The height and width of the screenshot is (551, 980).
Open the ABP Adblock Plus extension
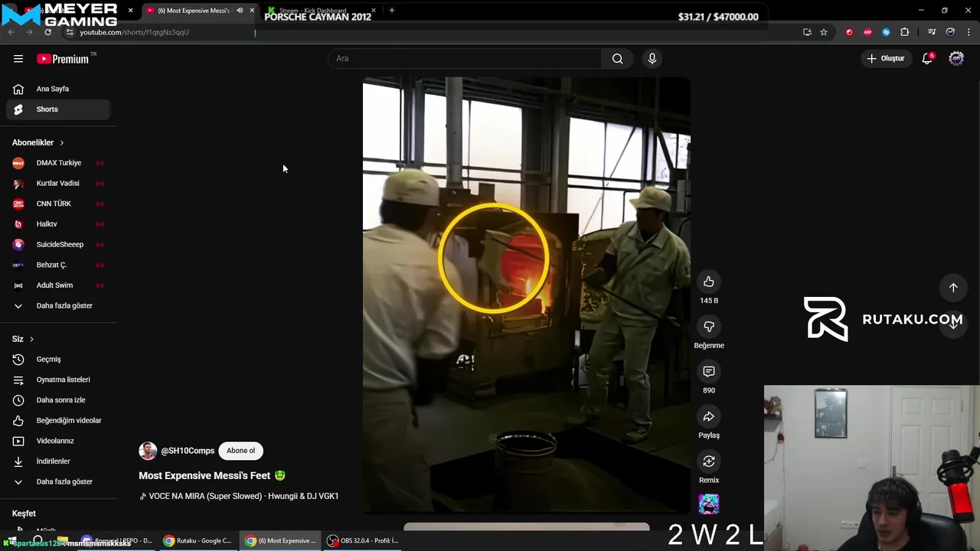point(867,32)
